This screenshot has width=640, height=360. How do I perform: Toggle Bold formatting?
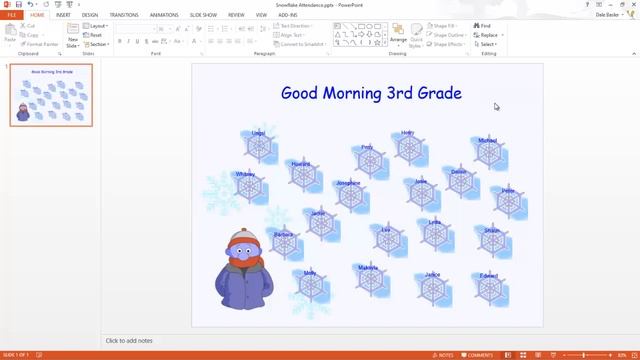coord(120,41)
